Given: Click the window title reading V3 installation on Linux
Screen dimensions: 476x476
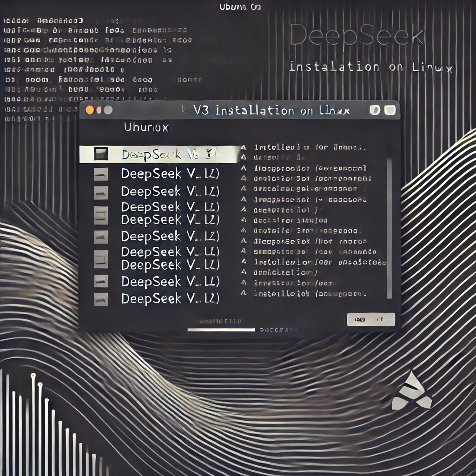Looking at the screenshot, I should pyautogui.click(x=271, y=111).
